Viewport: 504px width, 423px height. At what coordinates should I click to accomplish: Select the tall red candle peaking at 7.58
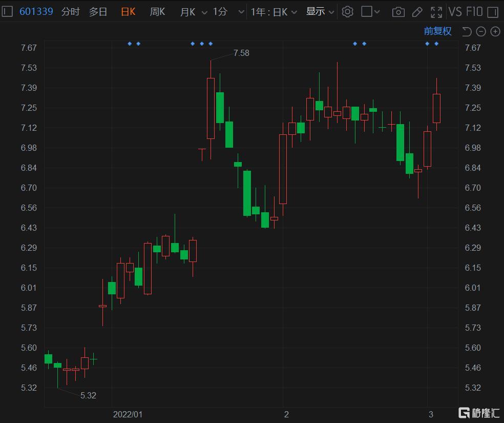(211, 108)
